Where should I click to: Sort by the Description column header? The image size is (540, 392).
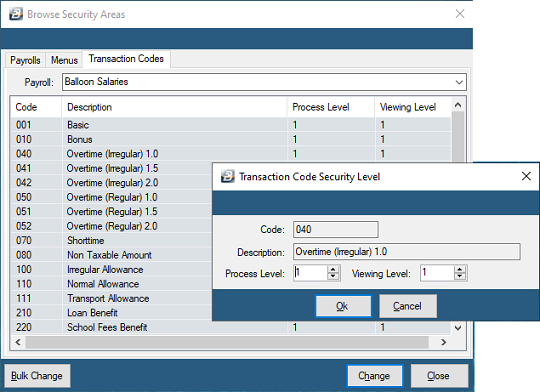pos(174,107)
